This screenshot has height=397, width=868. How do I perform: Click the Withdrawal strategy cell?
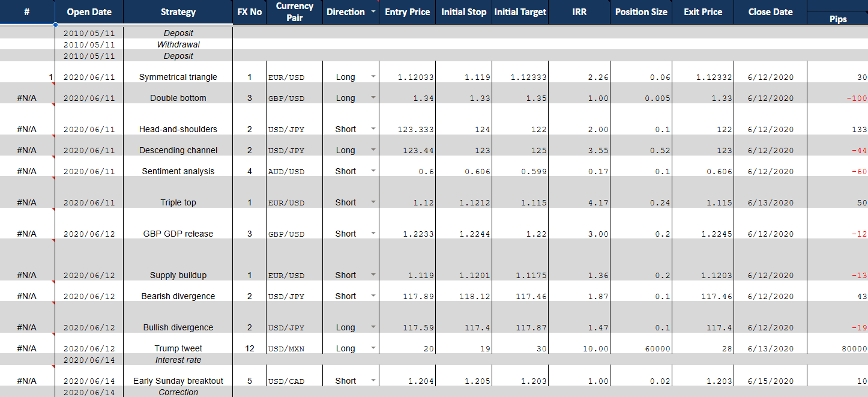tap(178, 44)
